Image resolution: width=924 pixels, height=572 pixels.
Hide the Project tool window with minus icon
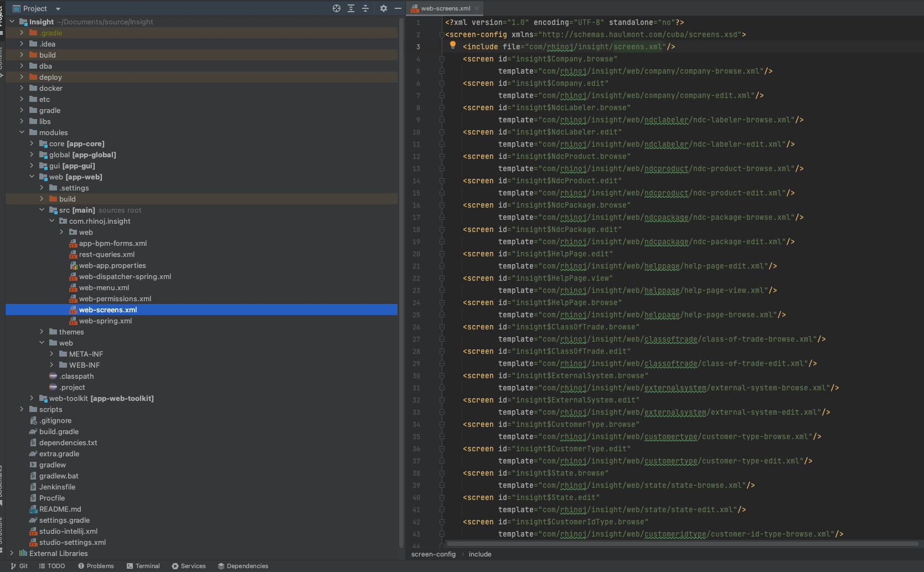pos(398,8)
